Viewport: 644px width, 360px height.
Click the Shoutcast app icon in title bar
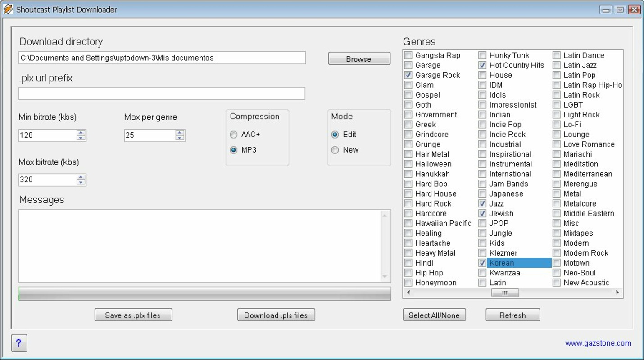8,9
